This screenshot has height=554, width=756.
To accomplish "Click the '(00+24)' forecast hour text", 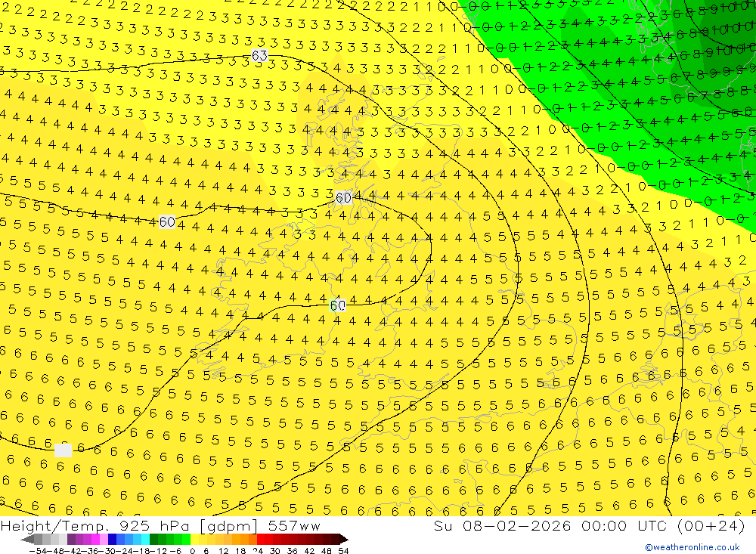I will click(711, 525).
